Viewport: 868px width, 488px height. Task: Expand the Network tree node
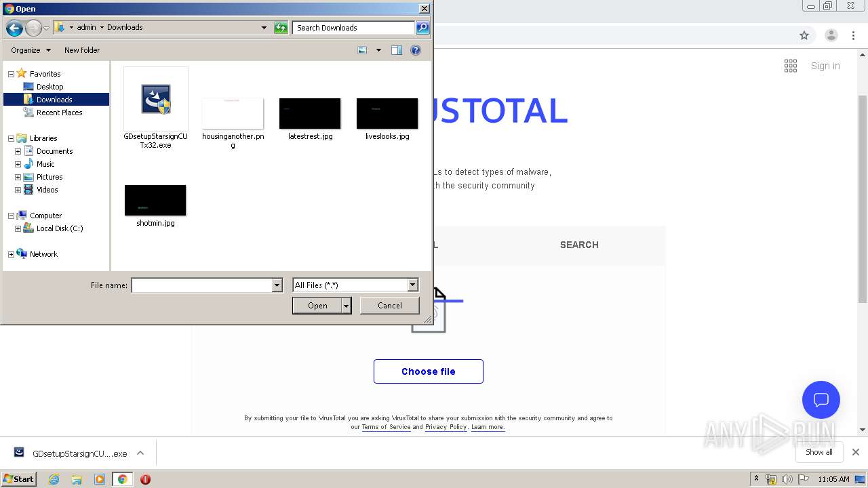tap(11, 254)
